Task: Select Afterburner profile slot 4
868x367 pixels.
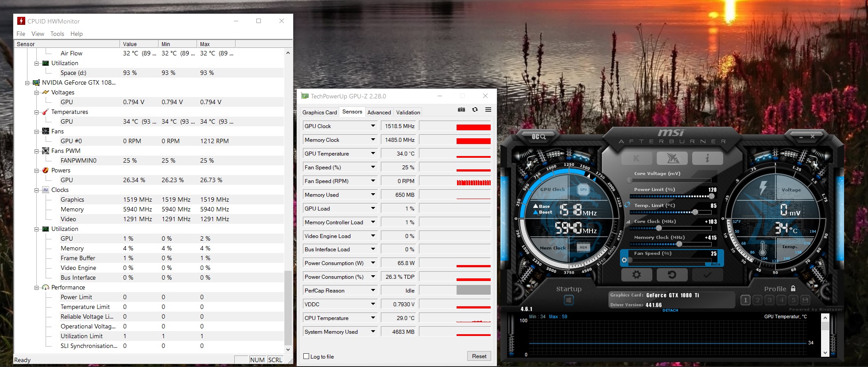Action: [x=781, y=300]
